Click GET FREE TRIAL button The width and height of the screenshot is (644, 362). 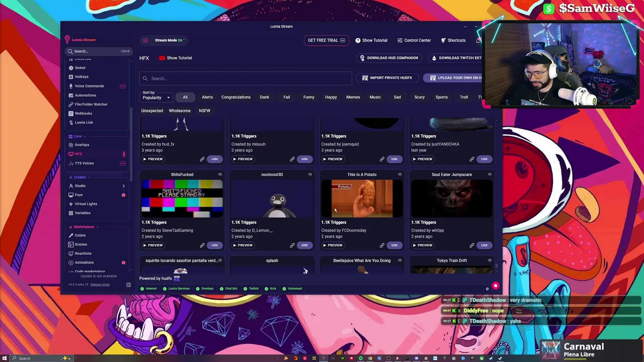(x=326, y=40)
